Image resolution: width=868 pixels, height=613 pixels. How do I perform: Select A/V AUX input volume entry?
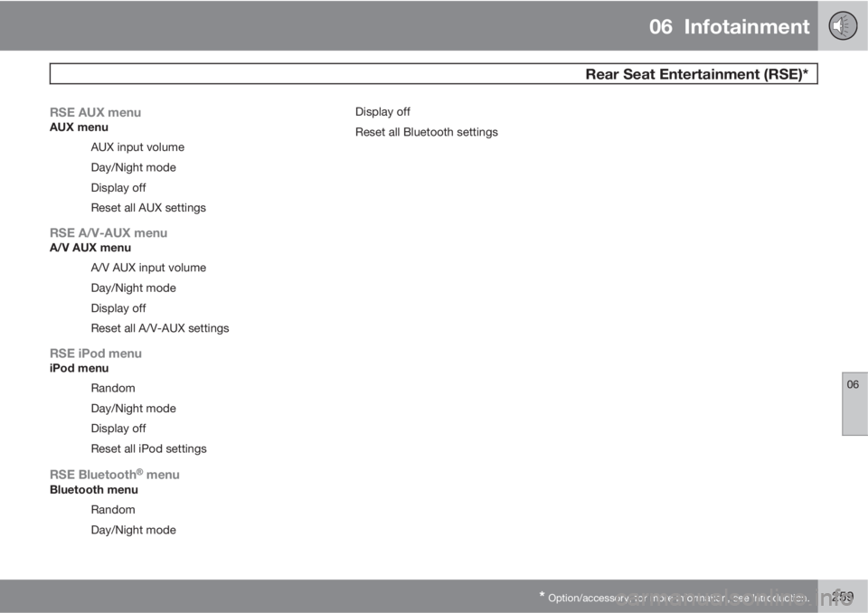[148, 268]
